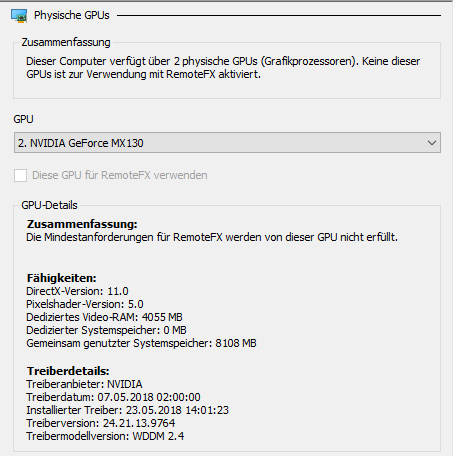Click the Treiberdetails heading
Screen dimensions: 453x456
[68, 371]
